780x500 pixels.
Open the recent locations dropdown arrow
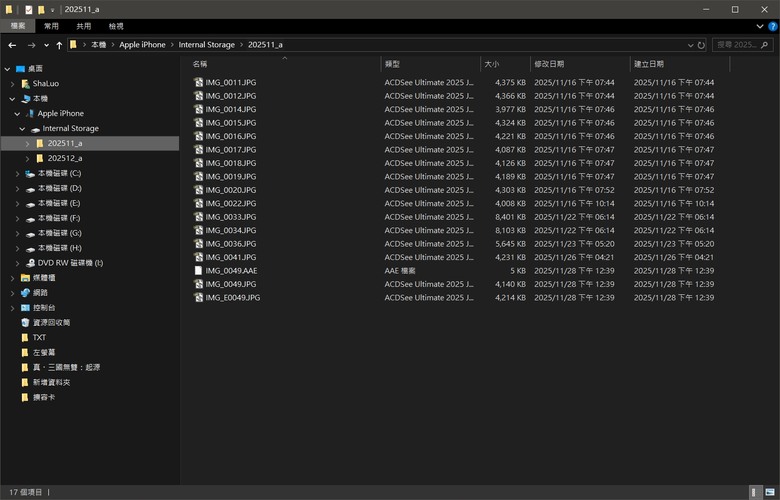(46, 45)
